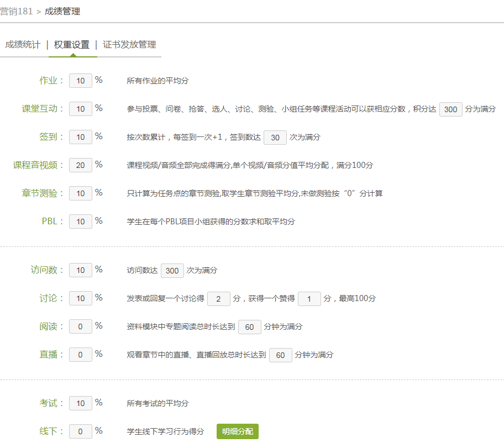Click the 章节测验 weight input

point(81,193)
